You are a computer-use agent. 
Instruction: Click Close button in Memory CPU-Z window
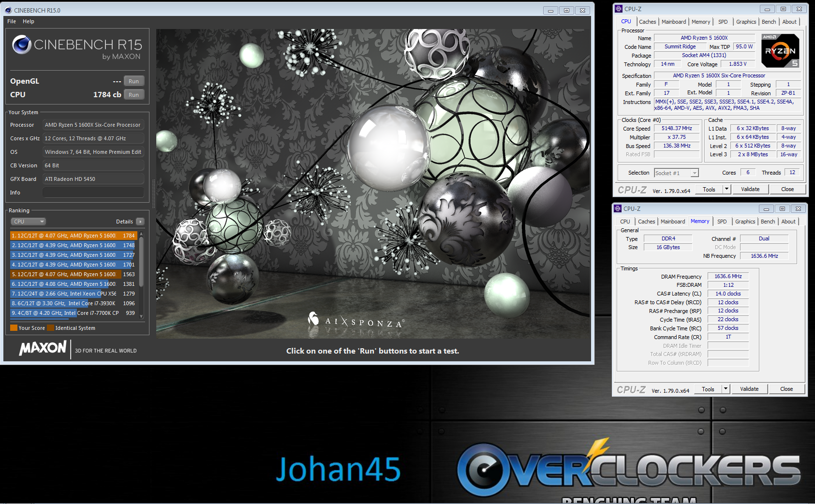786,389
